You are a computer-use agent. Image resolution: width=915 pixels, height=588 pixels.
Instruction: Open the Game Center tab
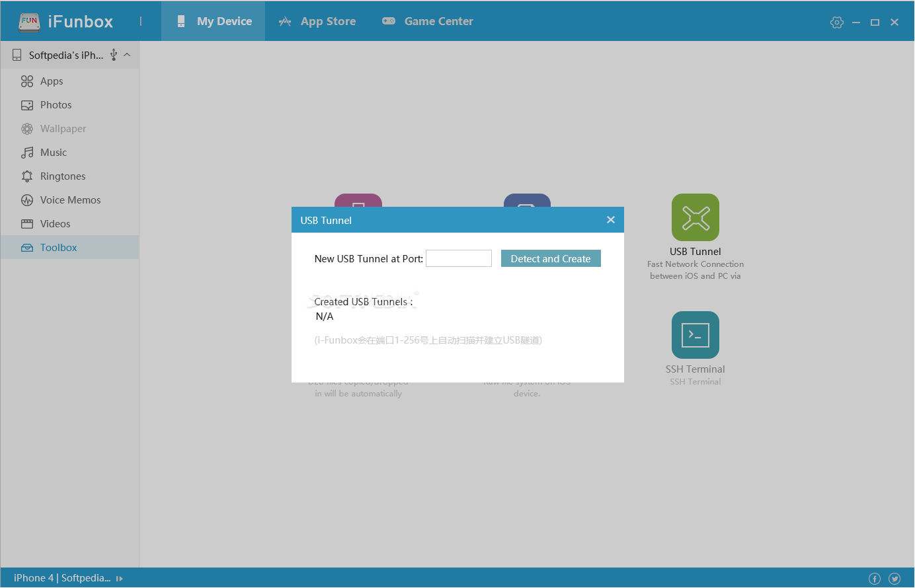[x=427, y=21]
